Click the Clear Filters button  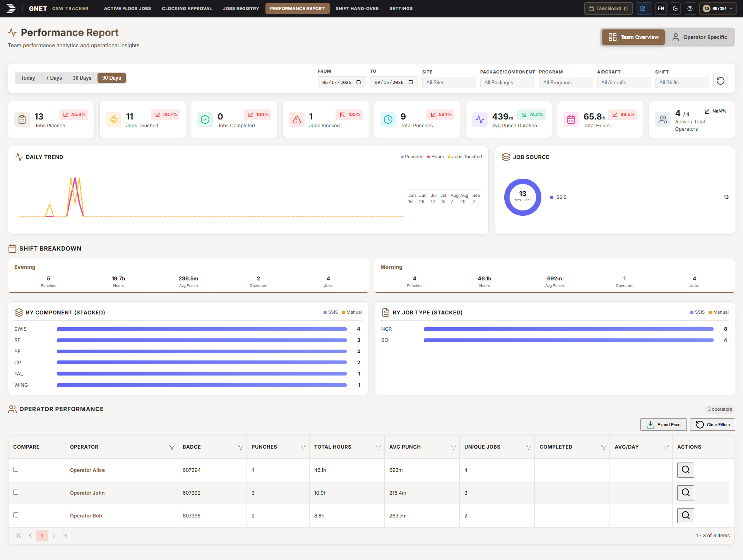pos(712,425)
